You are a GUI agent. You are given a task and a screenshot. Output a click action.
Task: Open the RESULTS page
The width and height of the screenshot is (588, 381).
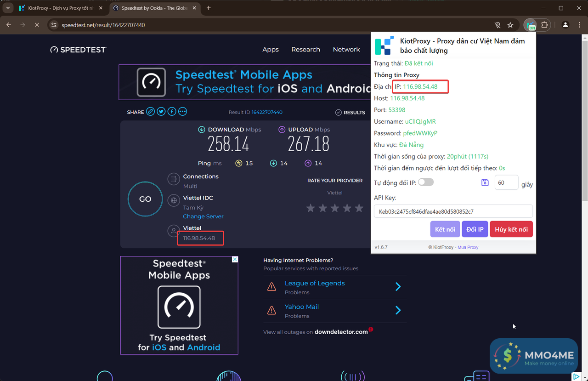coord(350,112)
